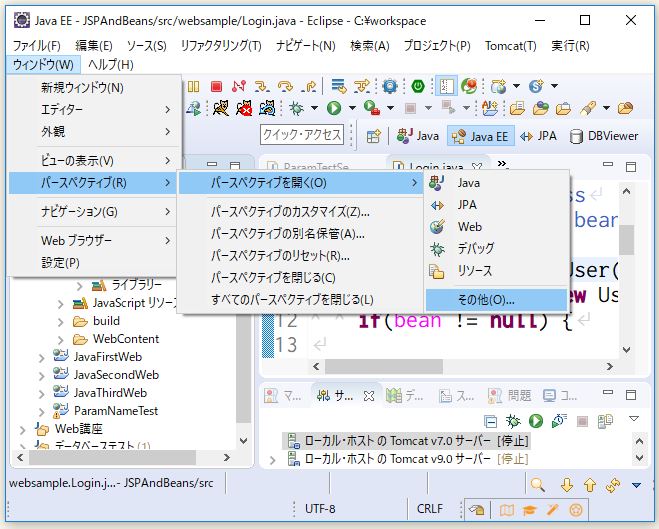Click the Step Return arrow icon

click(309, 87)
